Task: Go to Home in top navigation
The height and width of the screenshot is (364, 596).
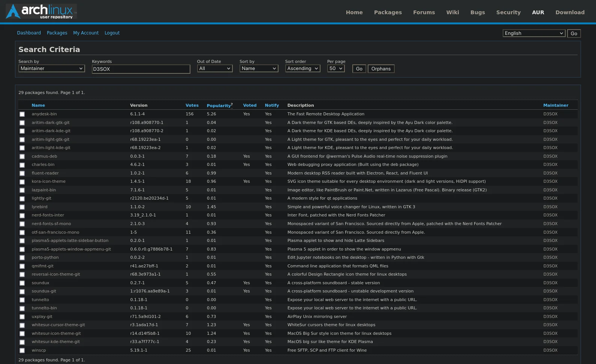Action: coord(354,12)
